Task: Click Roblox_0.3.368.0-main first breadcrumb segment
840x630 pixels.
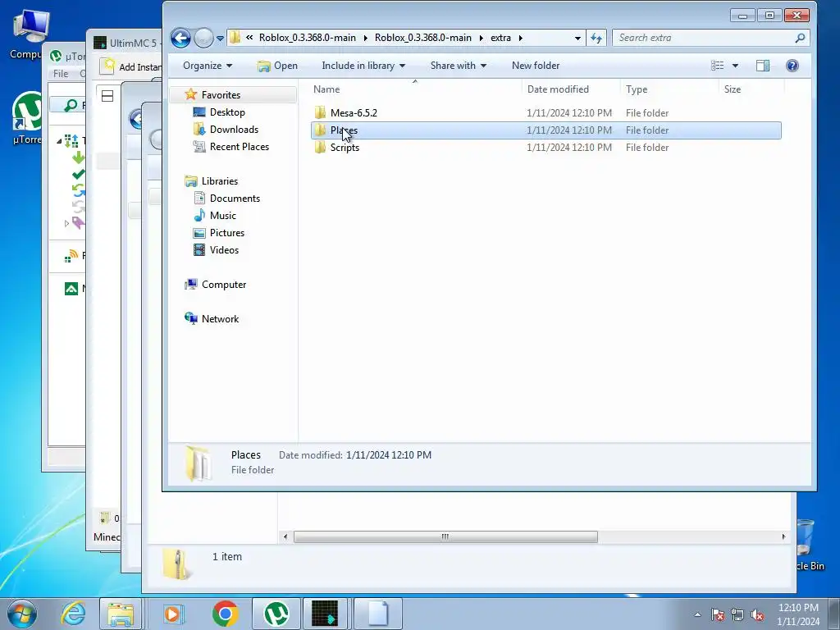Action: [x=307, y=38]
